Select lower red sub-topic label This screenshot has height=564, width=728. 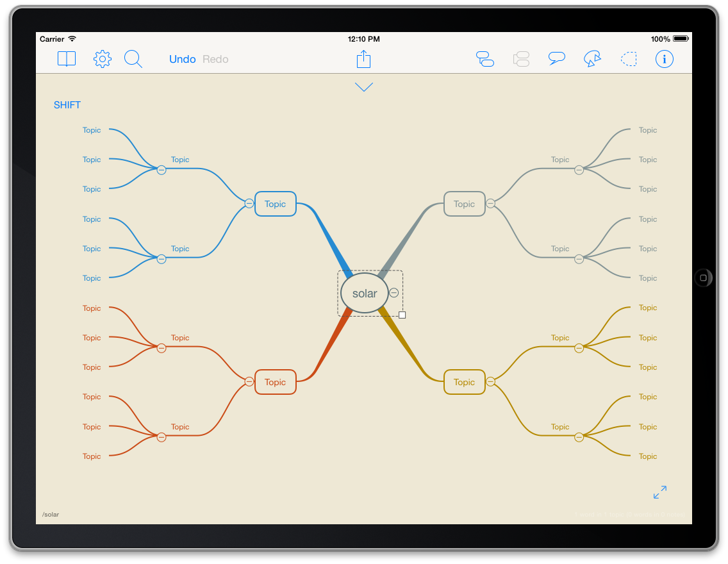(180, 427)
